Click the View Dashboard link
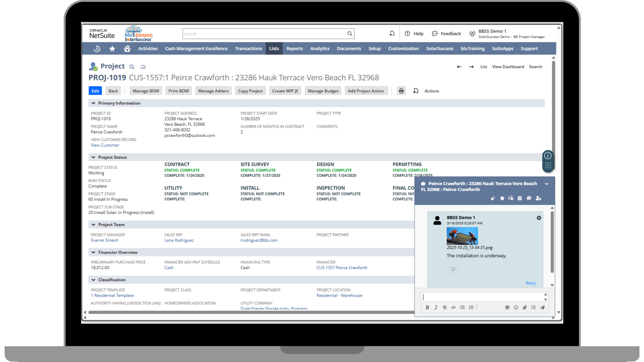Viewport: 644px width, 362px height. [508, 67]
